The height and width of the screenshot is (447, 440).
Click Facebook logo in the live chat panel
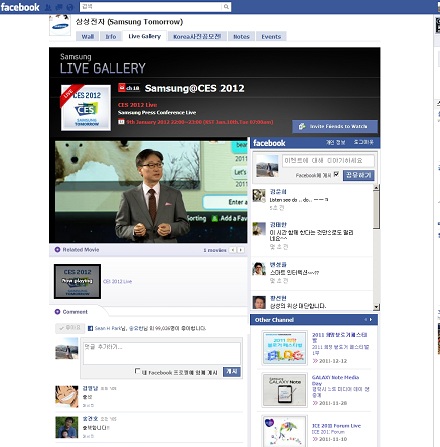269,143
